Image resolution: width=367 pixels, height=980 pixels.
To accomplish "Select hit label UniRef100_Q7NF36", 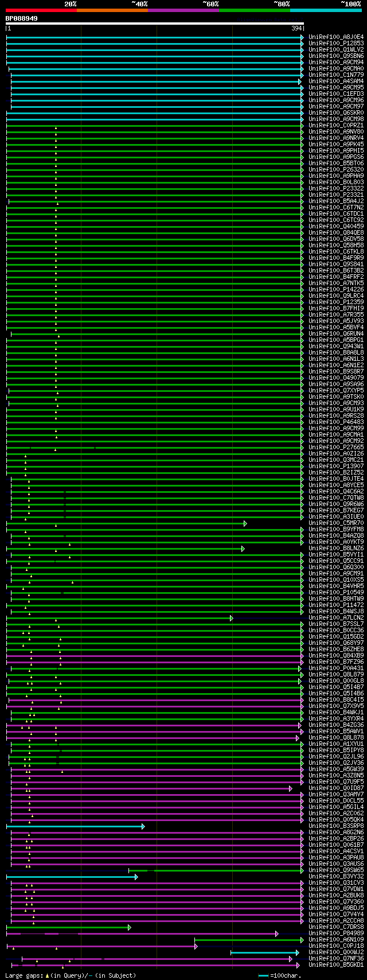I will pos(336,958).
